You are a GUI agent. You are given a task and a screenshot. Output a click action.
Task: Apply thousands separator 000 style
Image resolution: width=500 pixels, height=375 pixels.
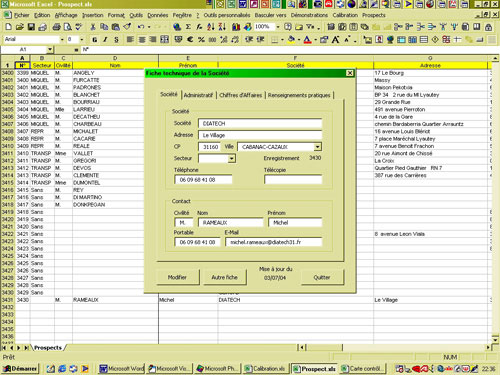(212, 40)
